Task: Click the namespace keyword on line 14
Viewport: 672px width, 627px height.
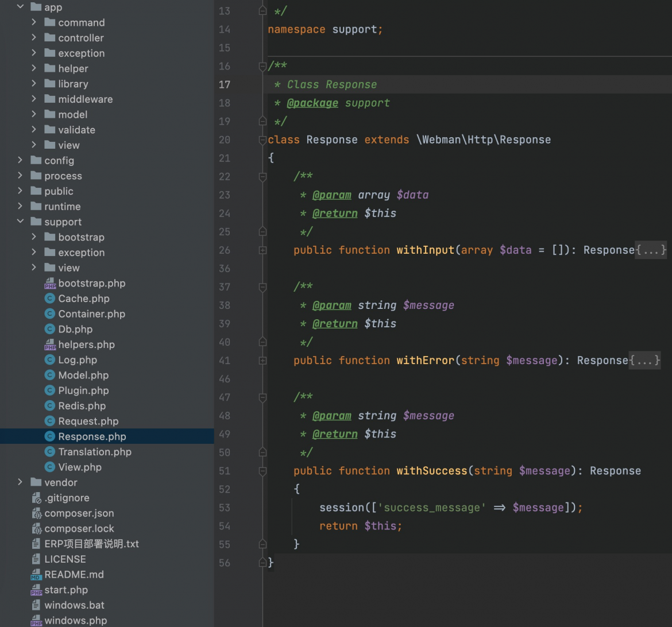Action: [x=296, y=30]
